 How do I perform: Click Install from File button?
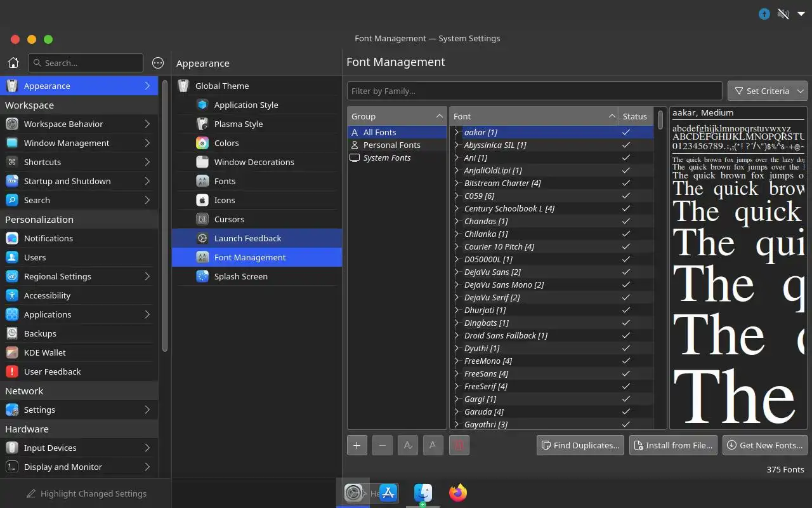point(673,445)
